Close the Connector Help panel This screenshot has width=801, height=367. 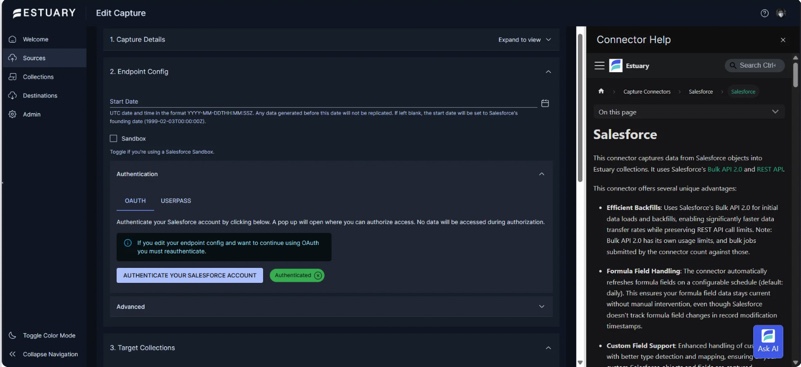(783, 40)
